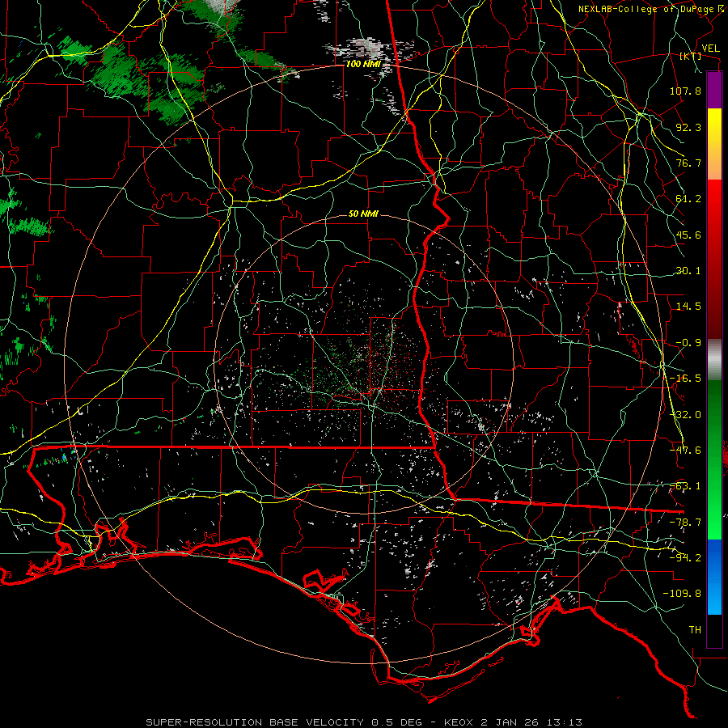Click the -47.6 legend value
Viewport: 728px width, 728px height.
click(685, 451)
